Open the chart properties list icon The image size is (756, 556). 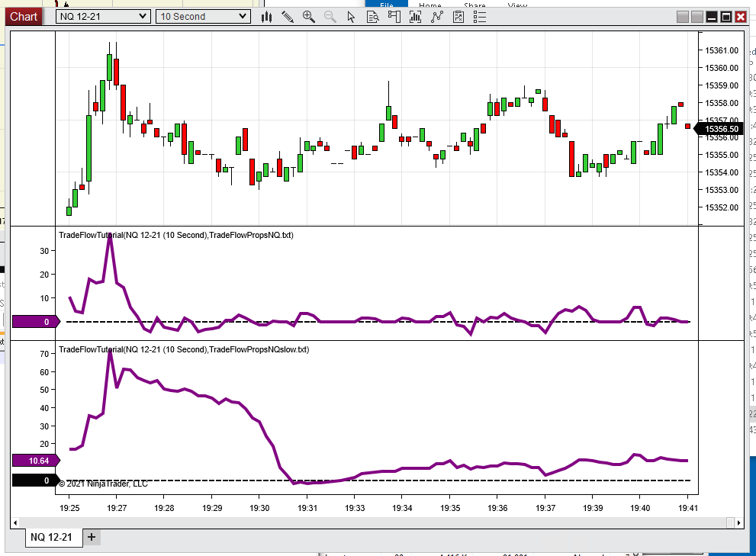480,17
